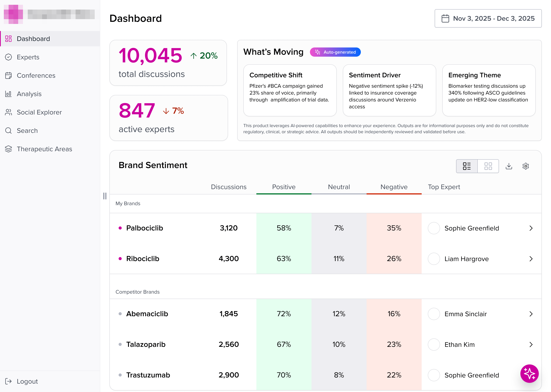Open Brand Sentiment settings gear
The height and width of the screenshot is (392, 551).
[x=526, y=166]
